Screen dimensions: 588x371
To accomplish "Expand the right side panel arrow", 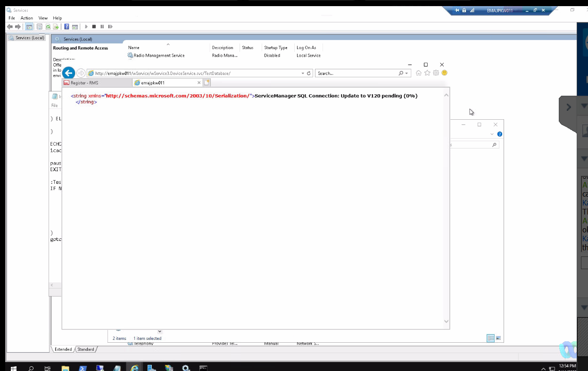I will pos(569,107).
